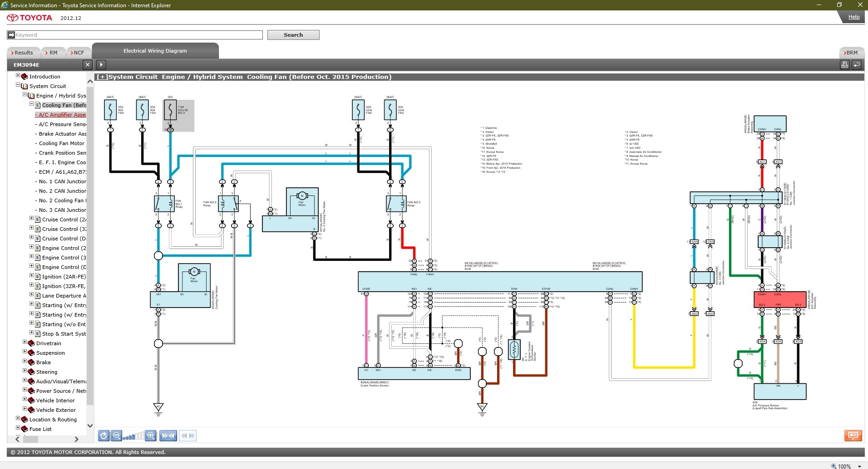This screenshot has width=868, height=469.
Task: Switch to the Results tab
Action: point(23,53)
